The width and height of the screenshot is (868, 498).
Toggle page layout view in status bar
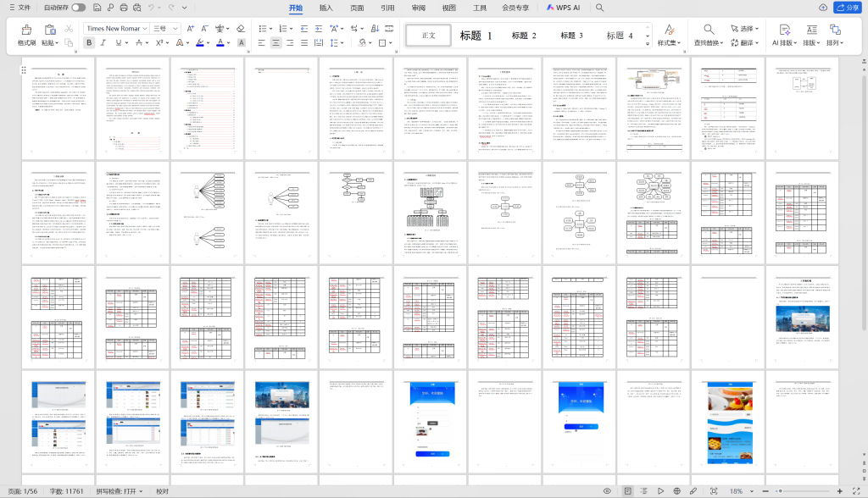(x=628, y=491)
